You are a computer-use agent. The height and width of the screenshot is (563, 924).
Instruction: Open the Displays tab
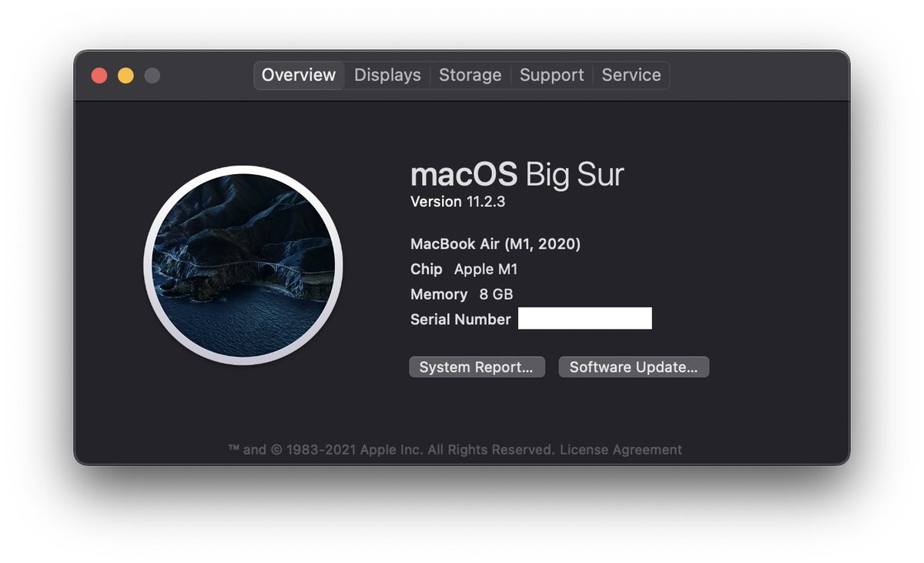tap(387, 75)
